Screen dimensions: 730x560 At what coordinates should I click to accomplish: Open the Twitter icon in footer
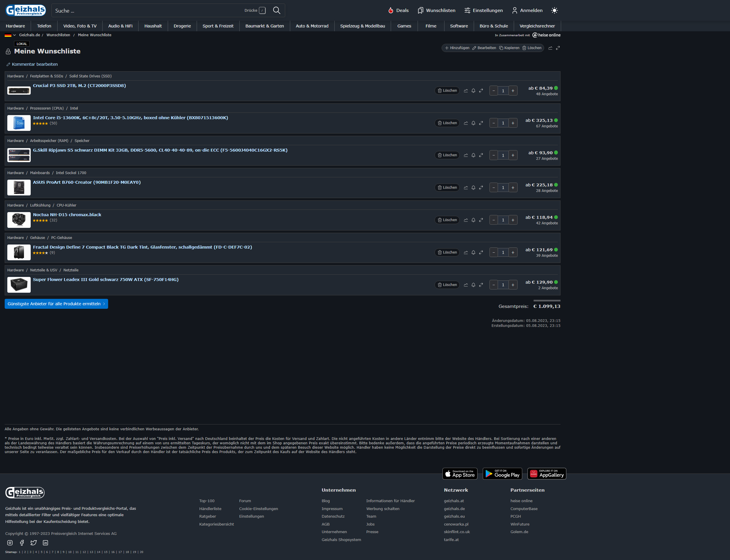click(34, 543)
